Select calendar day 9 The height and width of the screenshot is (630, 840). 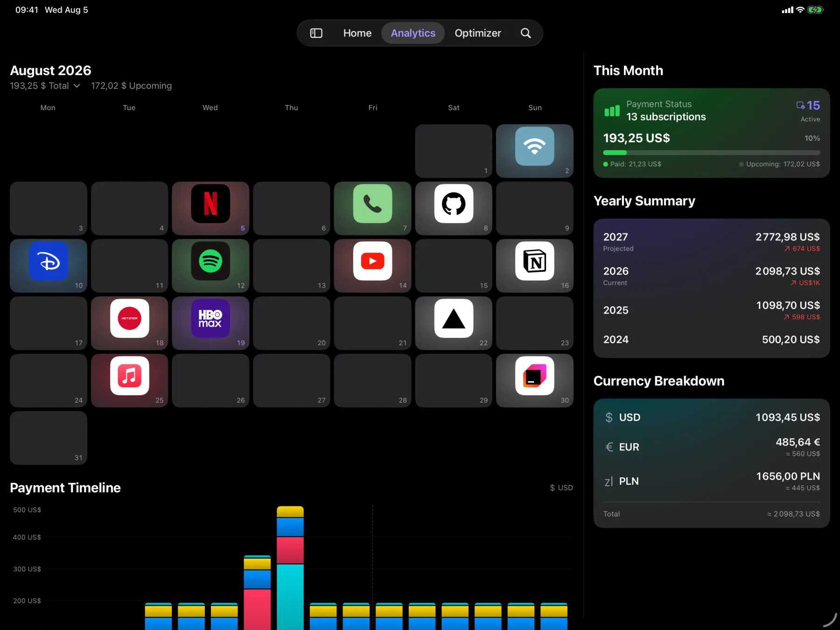click(535, 208)
